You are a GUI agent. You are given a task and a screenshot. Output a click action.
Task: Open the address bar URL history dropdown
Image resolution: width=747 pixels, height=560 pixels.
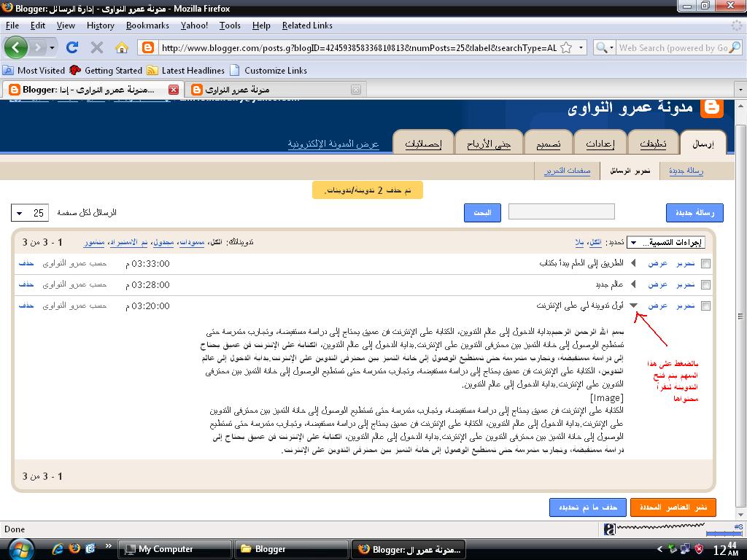click(581, 47)
